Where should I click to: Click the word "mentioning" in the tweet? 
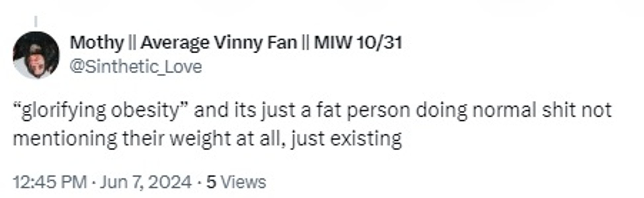pyautogui.click(x=65, y=138)
